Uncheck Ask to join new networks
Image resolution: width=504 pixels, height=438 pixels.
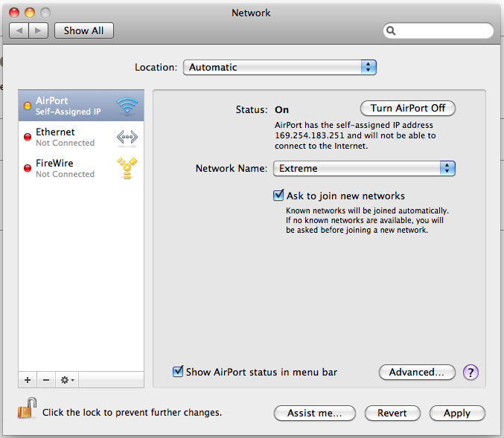(278, 196)
